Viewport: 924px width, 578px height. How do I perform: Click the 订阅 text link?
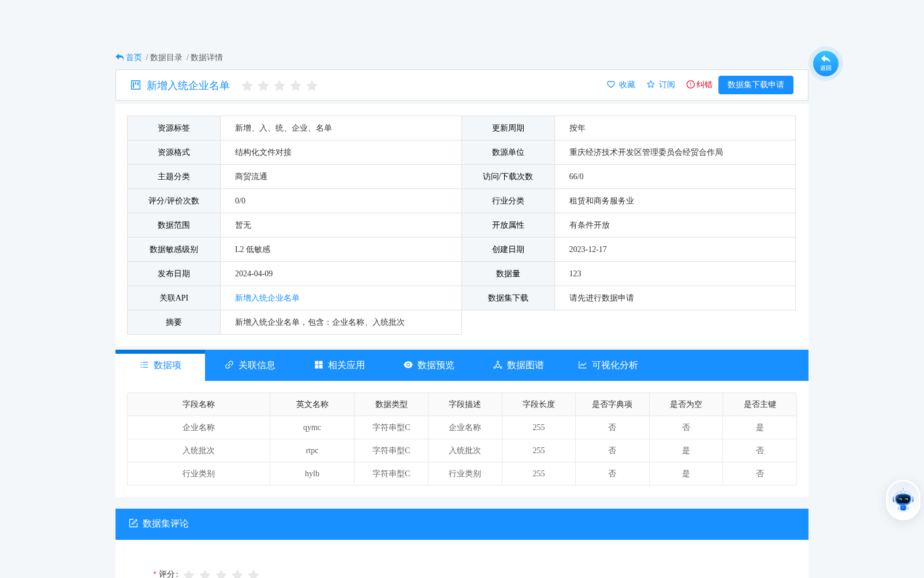[667, 84]
